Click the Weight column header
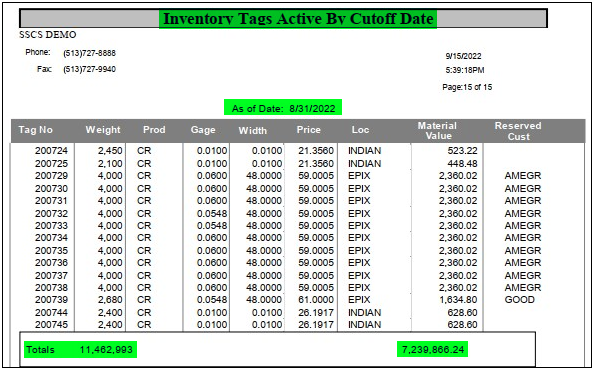This screenshot has width=594, height=368. (x=103, y=130)
